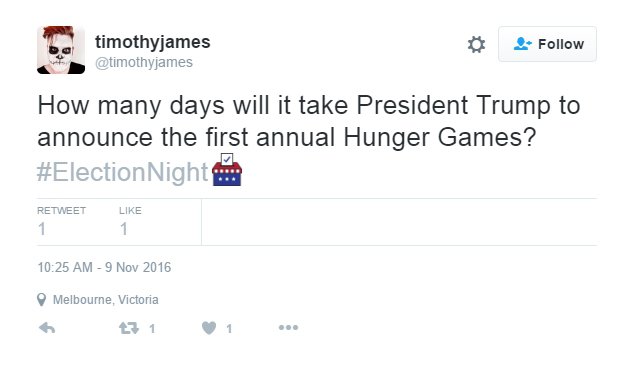View who liked under LIKE count
This screenshot has height=367, width=633.
pos(130,222)
